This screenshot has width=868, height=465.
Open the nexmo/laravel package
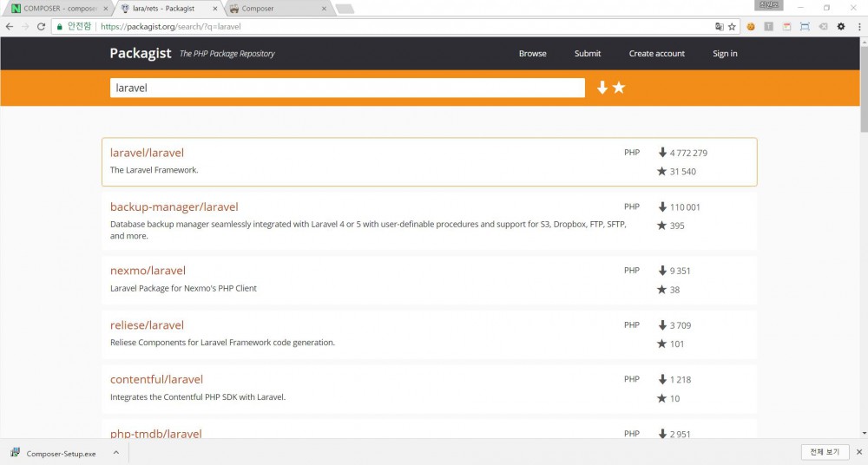148,271
